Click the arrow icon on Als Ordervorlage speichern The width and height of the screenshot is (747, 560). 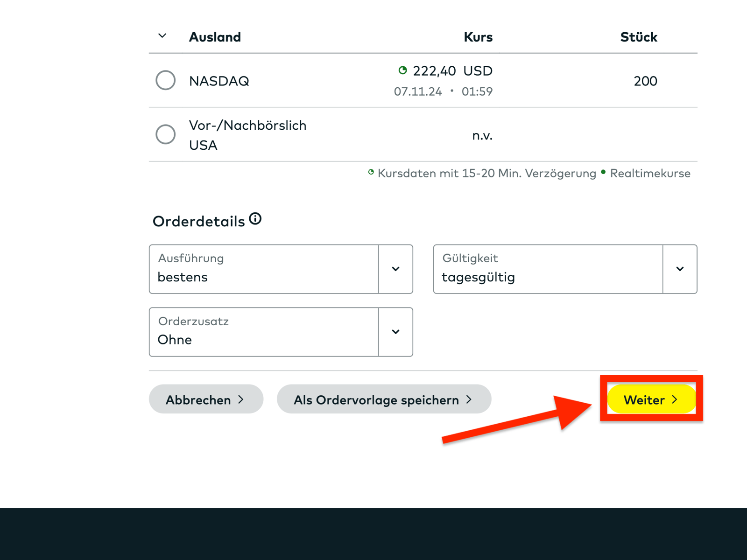point(470,399)
